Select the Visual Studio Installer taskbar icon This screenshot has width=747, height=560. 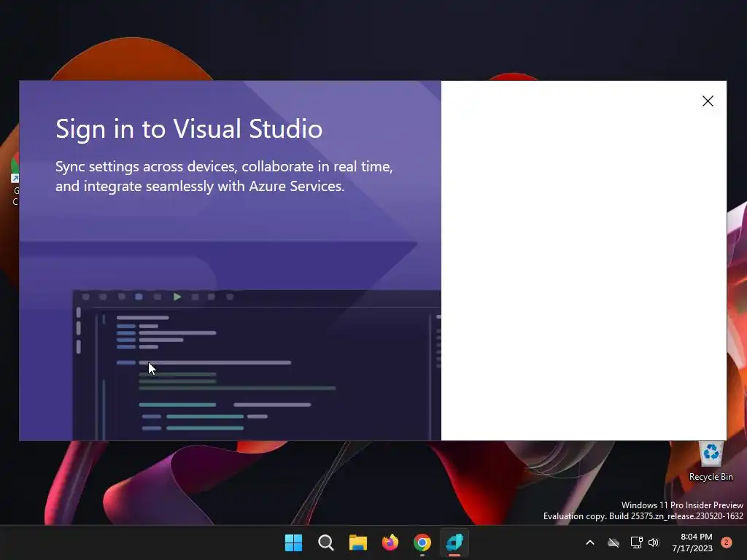(454, 542)
